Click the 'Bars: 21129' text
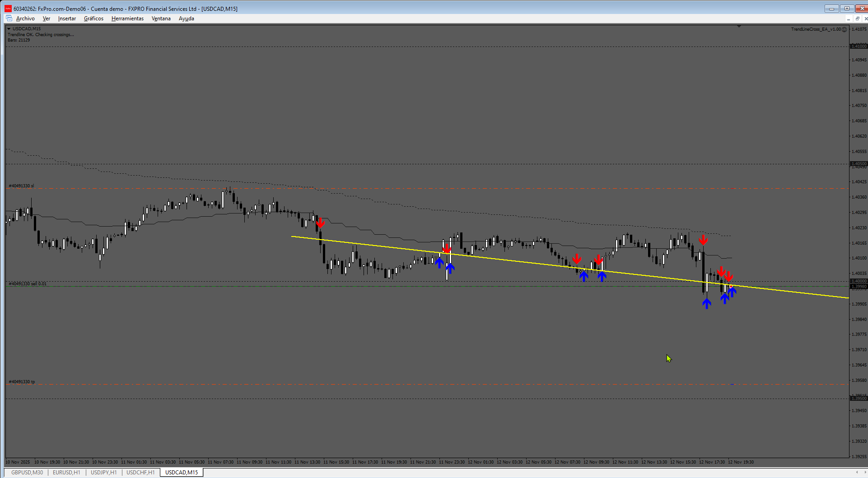The width and height of the screenshot is (868, 478). tap(19, 40)
